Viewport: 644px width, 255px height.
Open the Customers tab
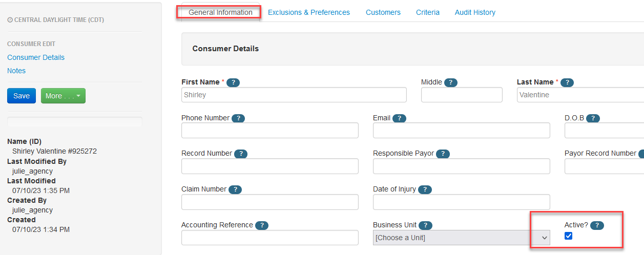[383, 12]
